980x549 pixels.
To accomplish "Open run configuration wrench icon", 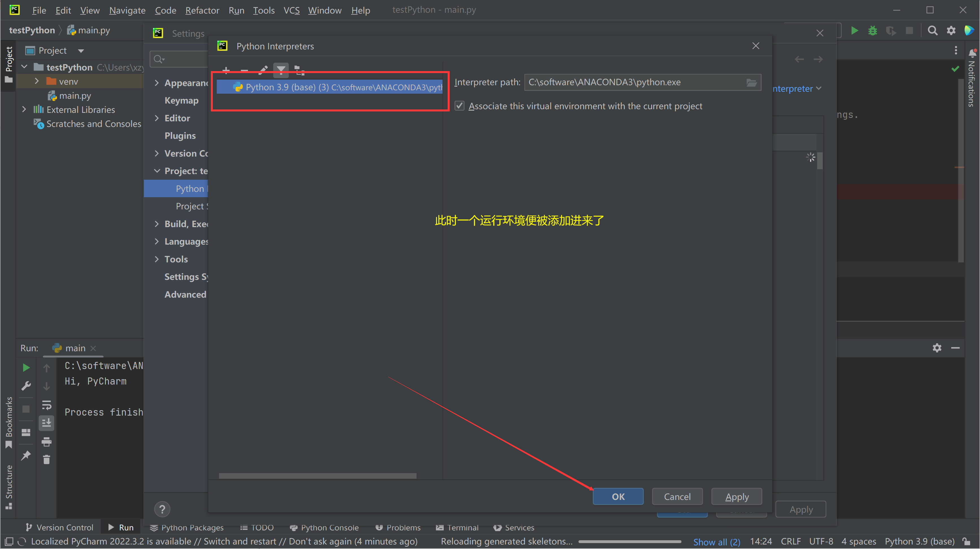I will click(26, 386).
